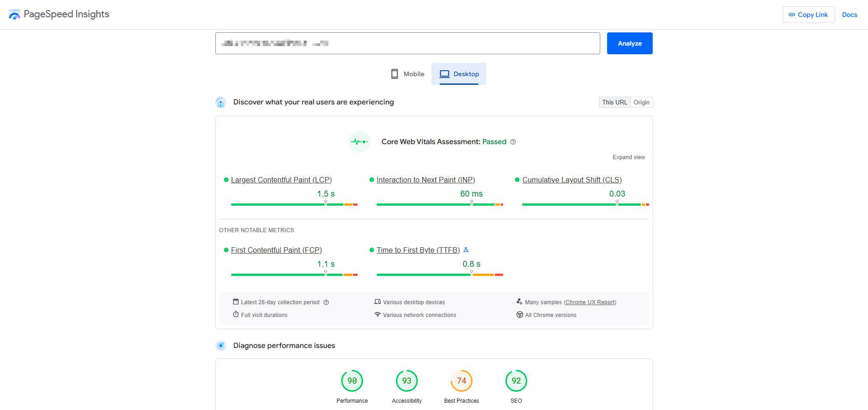The width and height of the screenshot is (868, 410).
Task: Click the Best Practices score gauge showing 74
Action: click(x=462, y=381)
